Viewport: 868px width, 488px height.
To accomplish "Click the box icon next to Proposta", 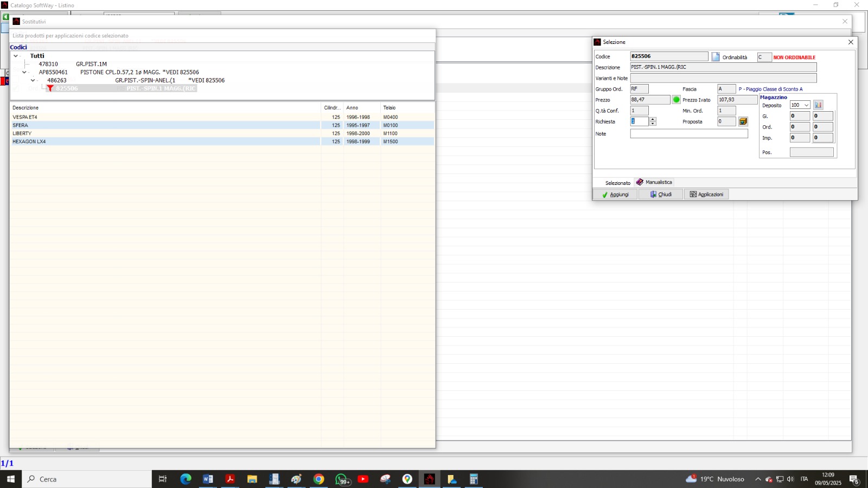I will [743, 121].
